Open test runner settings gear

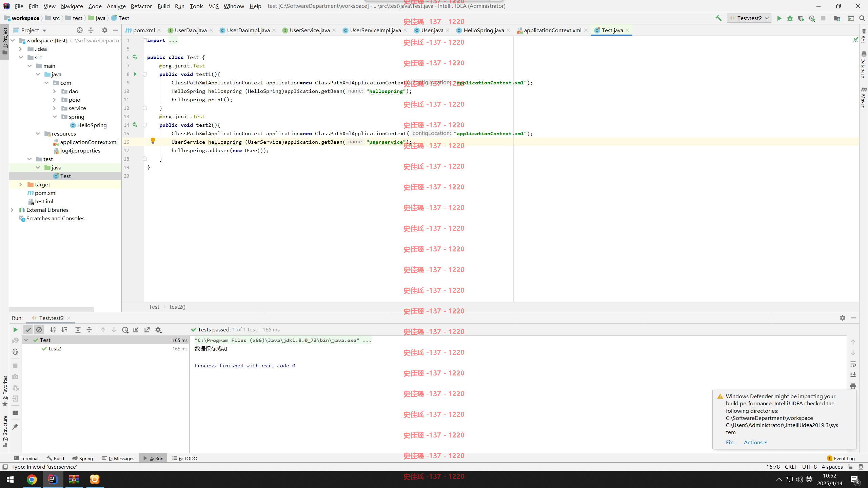point(158,330)
